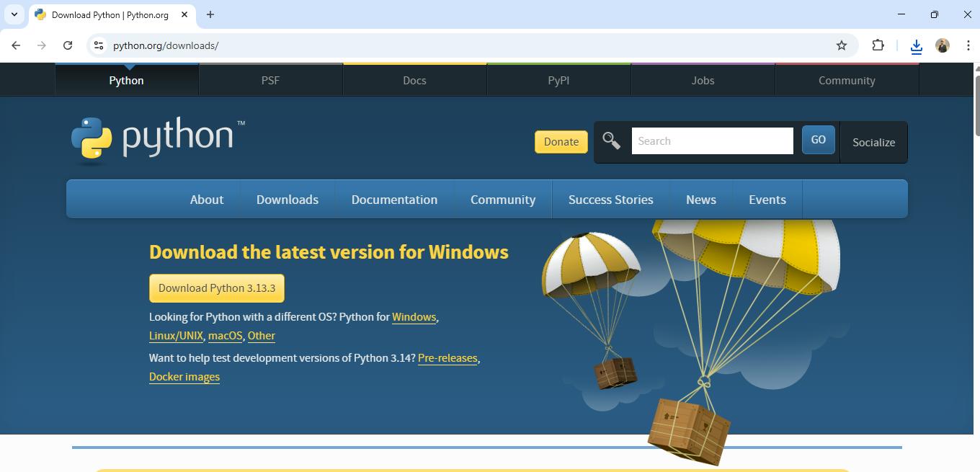
Task: Click into the Search input field
Action: pos(712,141)
